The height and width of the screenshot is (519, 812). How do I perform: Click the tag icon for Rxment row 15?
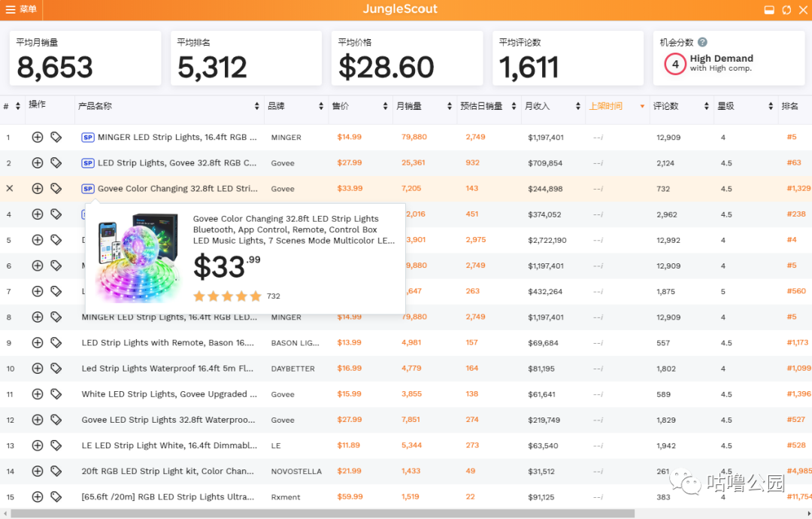(56, 496)
